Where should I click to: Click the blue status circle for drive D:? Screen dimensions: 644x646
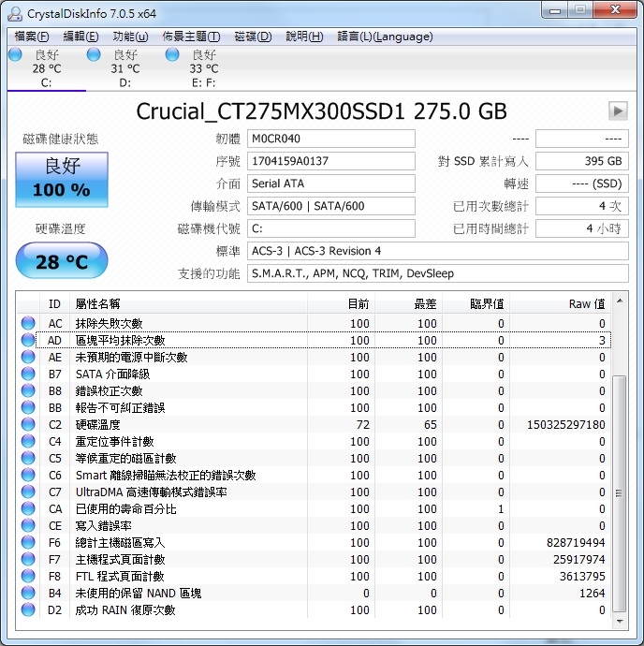(x=94, y=54)
